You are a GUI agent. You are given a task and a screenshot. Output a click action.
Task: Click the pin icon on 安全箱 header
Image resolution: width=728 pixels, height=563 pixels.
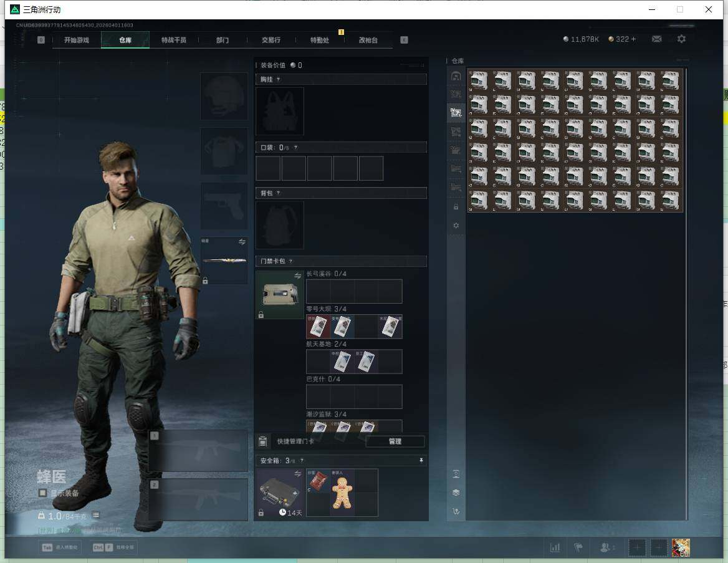coord(421,460)
